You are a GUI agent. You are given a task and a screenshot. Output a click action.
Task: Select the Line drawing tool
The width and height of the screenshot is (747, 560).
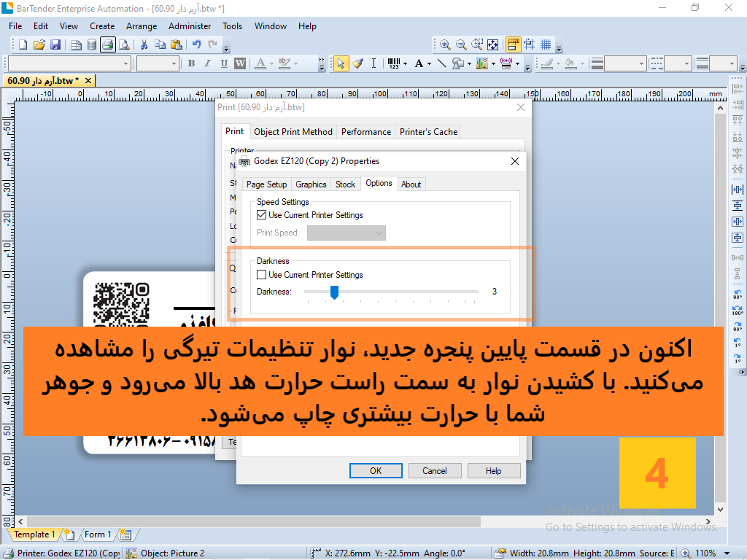[441, 63]
